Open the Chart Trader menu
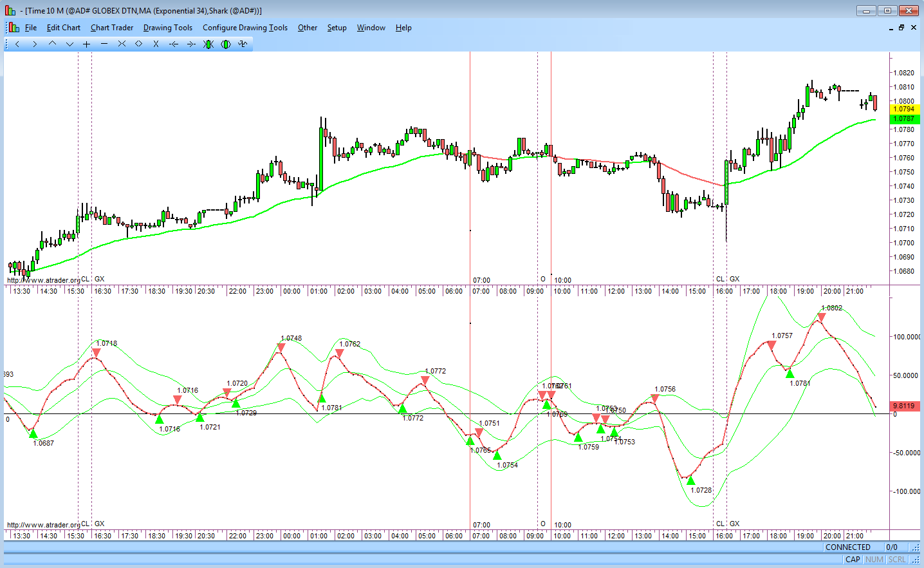This screenshot has height=568, width=924. (x=112, y=28)
